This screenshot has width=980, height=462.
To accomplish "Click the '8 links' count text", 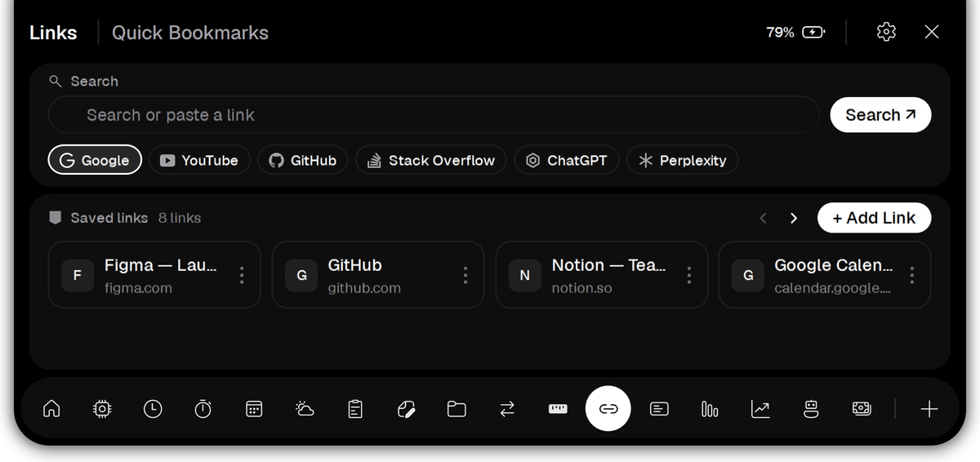I will (x=180, y=218).
